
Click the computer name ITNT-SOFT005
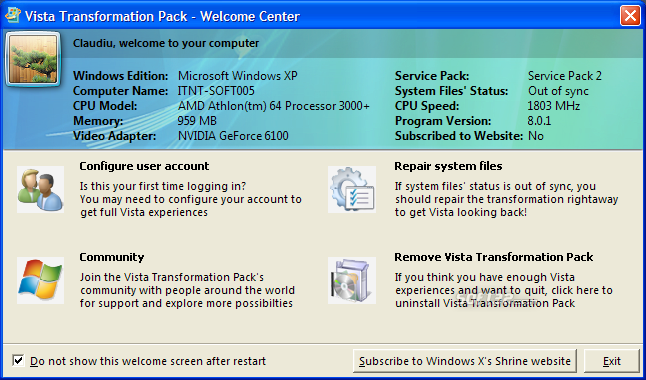[x=216, y=91]
